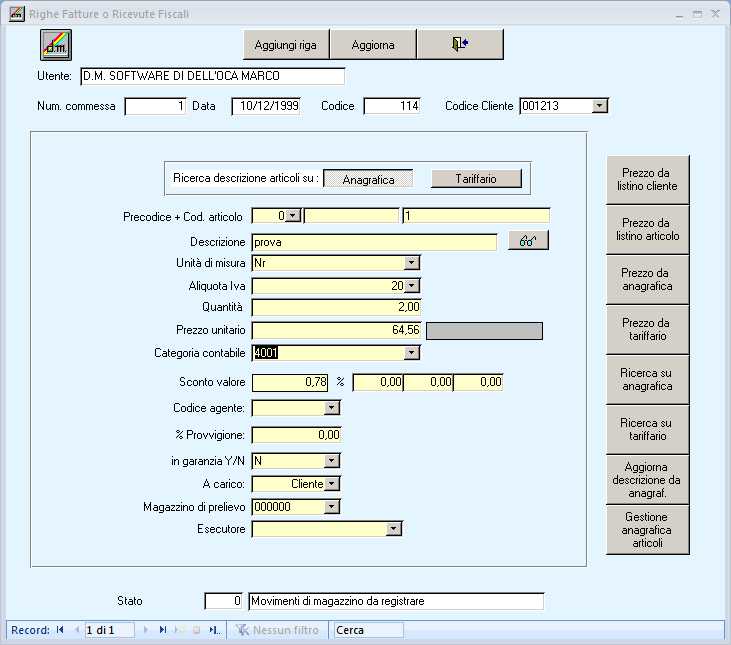Click Prezzo da anagrafica button
The width and height of the screenshot is (731, 645).
pos(647,280)
